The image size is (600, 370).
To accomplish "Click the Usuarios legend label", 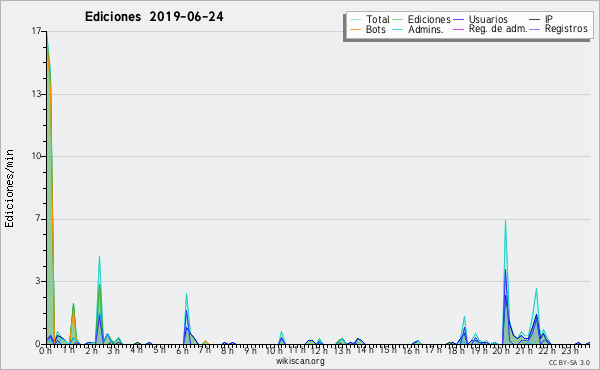I will [488, 19].
